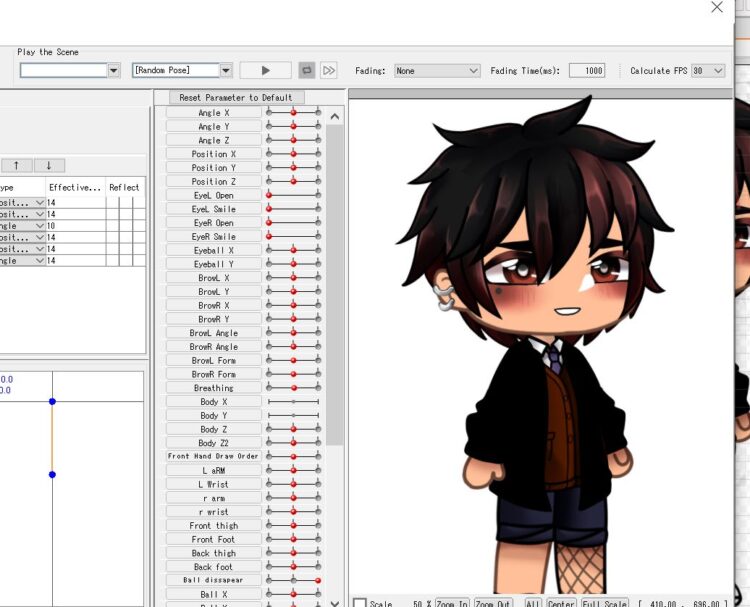
Task: Click the move down arrow button
Action: coord(49,165)
